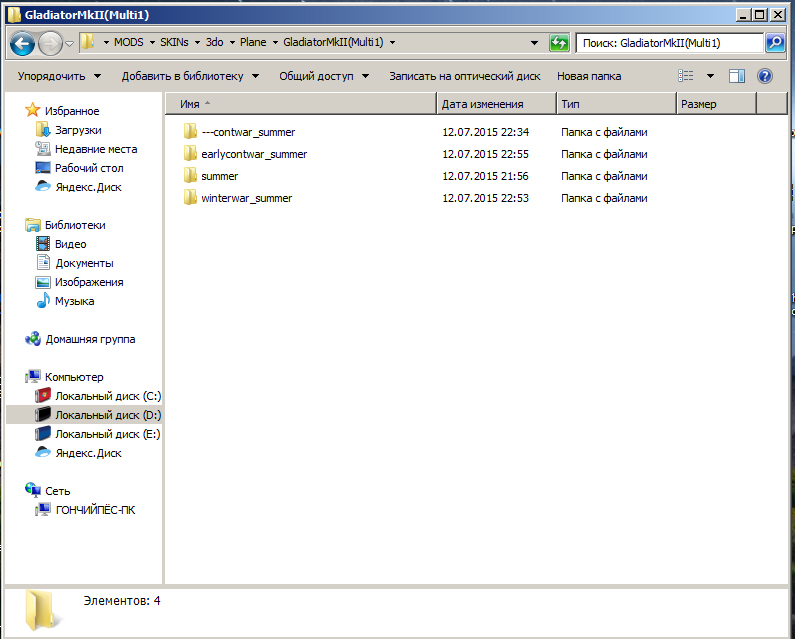Image resolution: width=795 pixels, height=639 pixels.
Task: Open Библиотеки in the navigation pane
Action: pos(75,225)
